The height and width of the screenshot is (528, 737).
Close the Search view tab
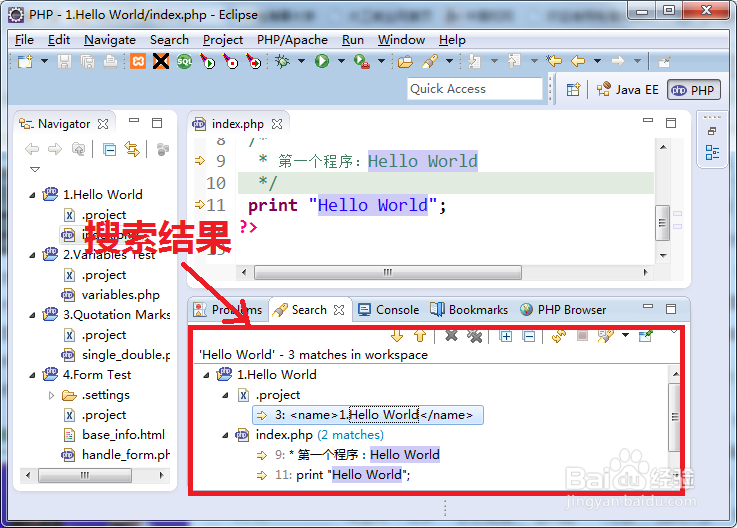pyautogui.click(x=339, y=310)
